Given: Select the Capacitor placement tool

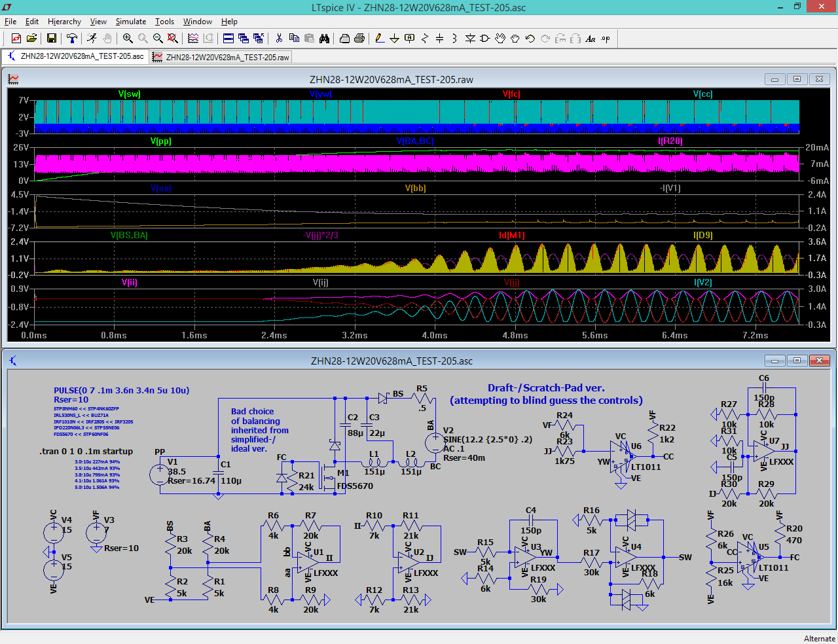Looking at the screenshot, I should [x=439, y=39].
